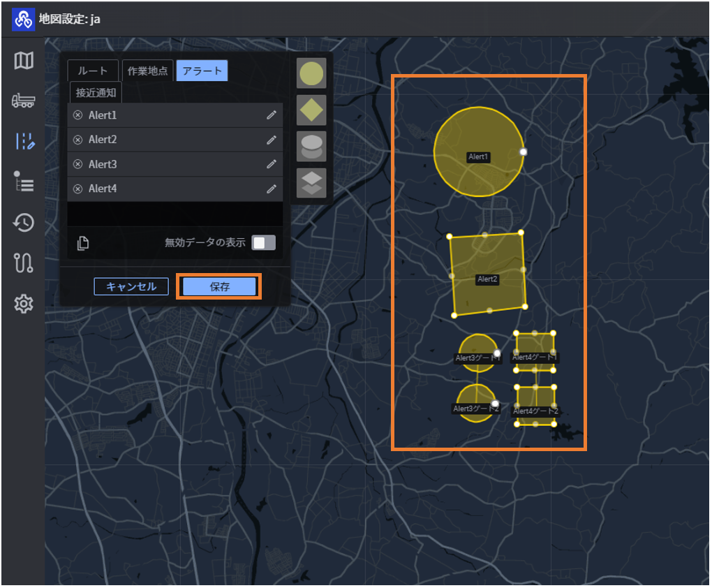Click the Alert1 label on the map
Image resolution: width=712 pixels, height=588 pixels.
click(478, 156)
